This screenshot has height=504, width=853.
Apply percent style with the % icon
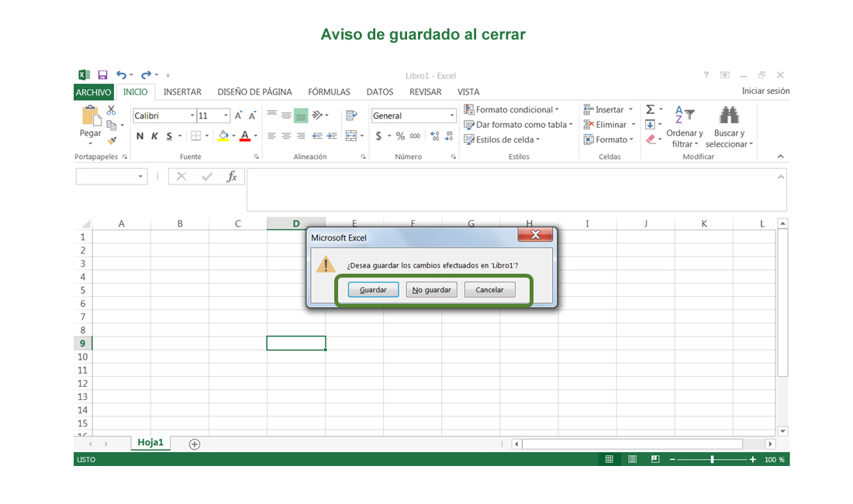tap(400, 136)
